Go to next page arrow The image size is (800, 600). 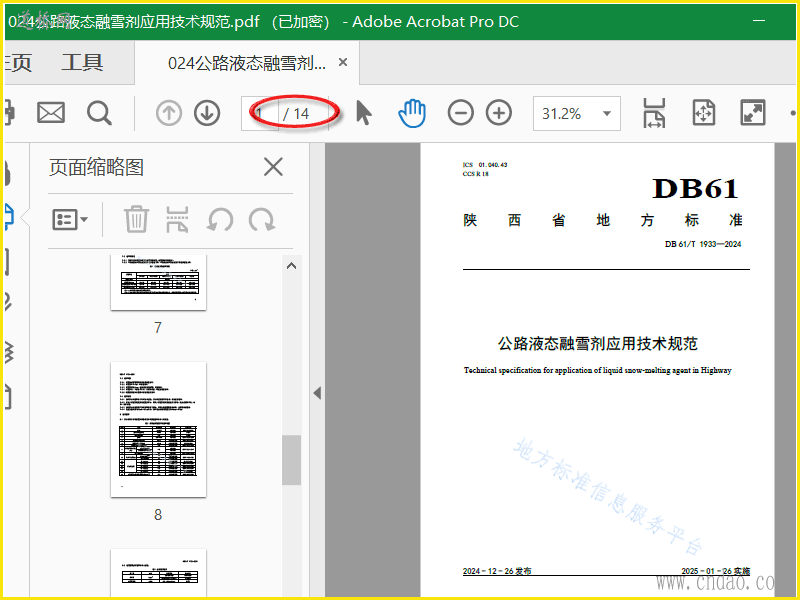[x=207, y=113]
